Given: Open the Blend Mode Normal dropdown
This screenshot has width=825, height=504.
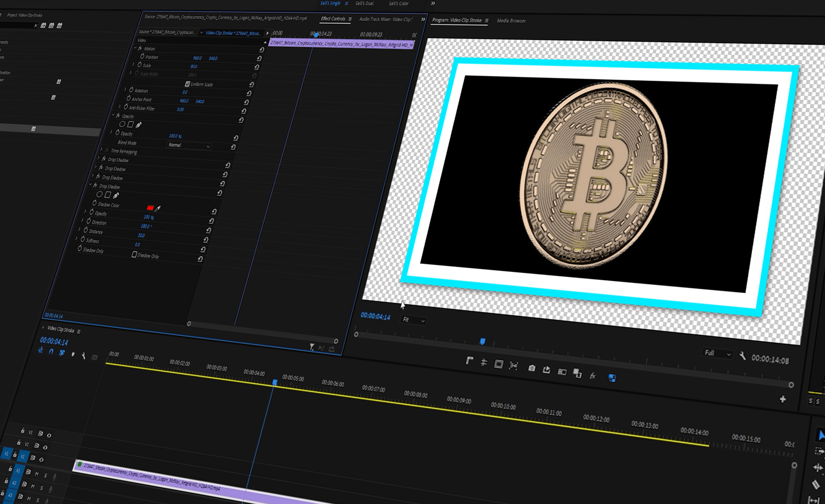Looking at the screenshot, I should [188, 146].
